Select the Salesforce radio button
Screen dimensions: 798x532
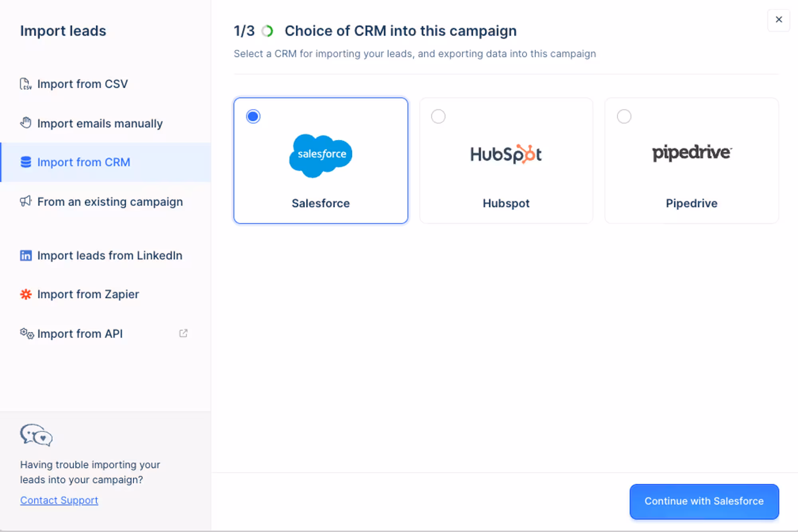click(x=253, y=116)
